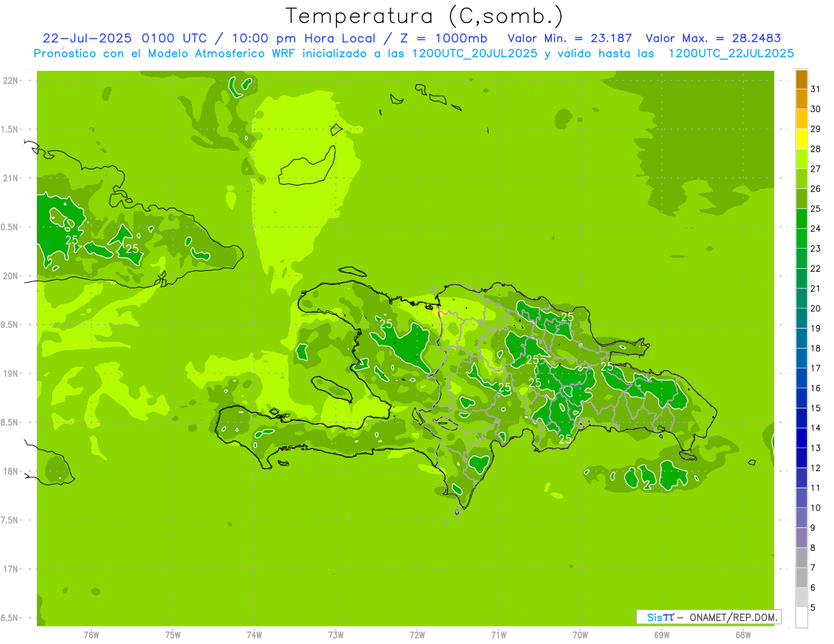Click the title 'Temperatura (C,somb.)'
Image resolution: width=834 pixels, height=644 pixels.
coord(424,16)
